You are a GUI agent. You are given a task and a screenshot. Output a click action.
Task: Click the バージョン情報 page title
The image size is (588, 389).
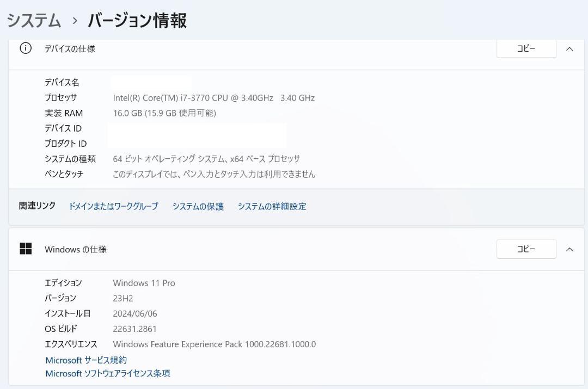(x=137, y=20)
